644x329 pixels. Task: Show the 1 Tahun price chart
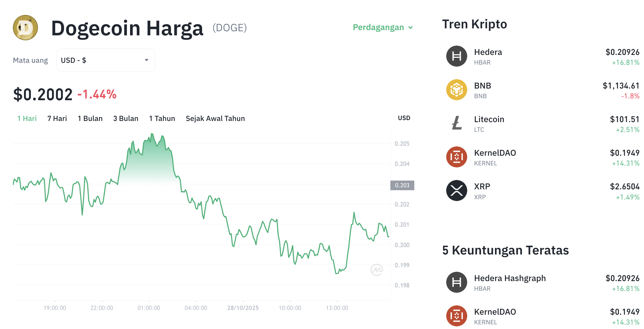pyautogui.click(x=162, y=118)
